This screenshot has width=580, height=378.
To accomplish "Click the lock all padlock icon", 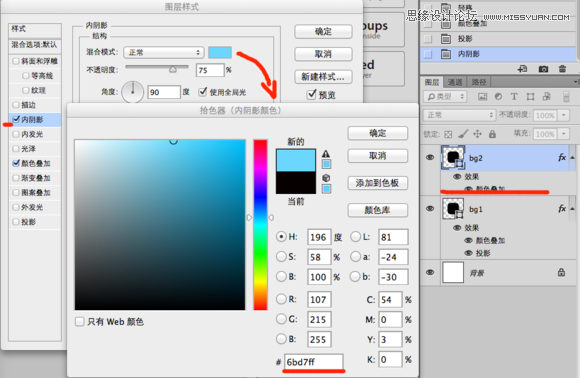I will tap(492, 134).
